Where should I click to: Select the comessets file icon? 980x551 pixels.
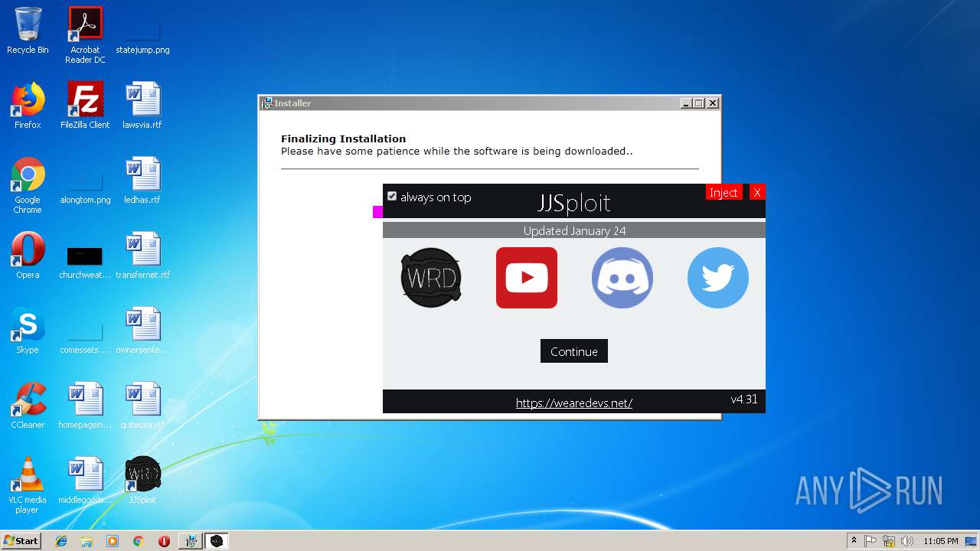pos(85,331)
